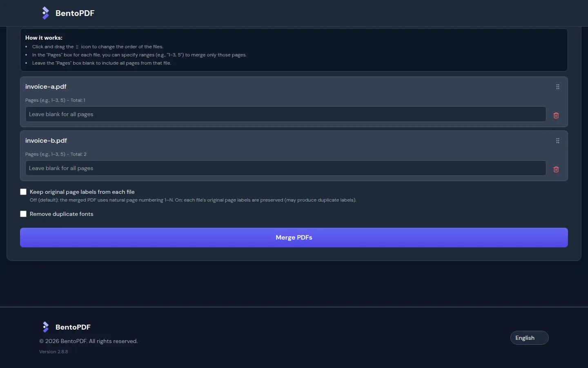Tick the Remove duplicate fonts checkbox
The height and width of the screenshot is (368, 588).
pos(23,214)
